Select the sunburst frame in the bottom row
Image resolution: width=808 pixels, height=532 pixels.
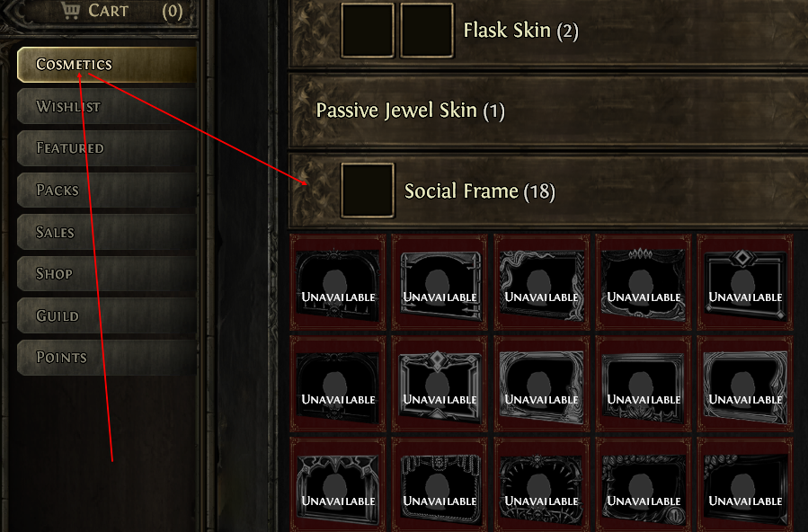541,485
